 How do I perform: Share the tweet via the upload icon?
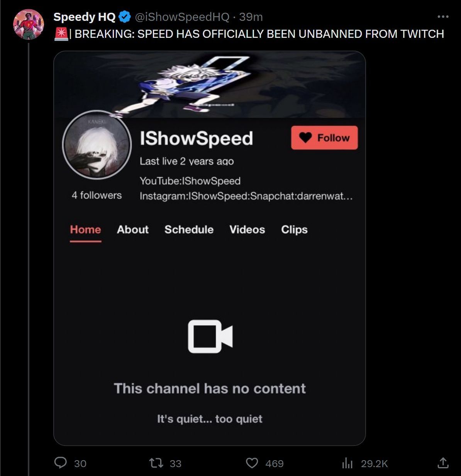(444, 463)
